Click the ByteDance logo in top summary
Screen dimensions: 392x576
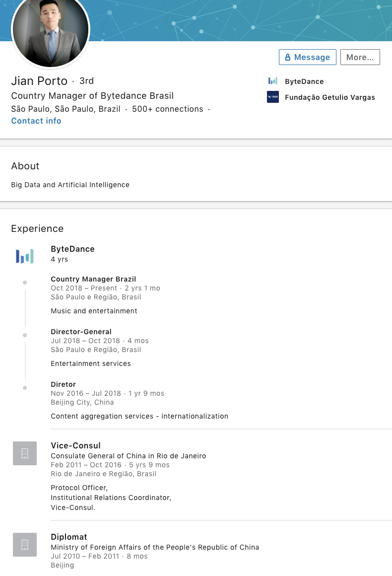[273, 81]
